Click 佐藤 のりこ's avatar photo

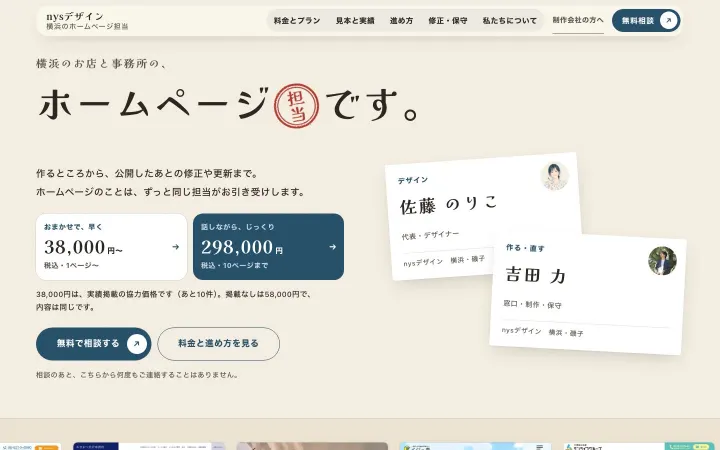click(x=555, y=176)
